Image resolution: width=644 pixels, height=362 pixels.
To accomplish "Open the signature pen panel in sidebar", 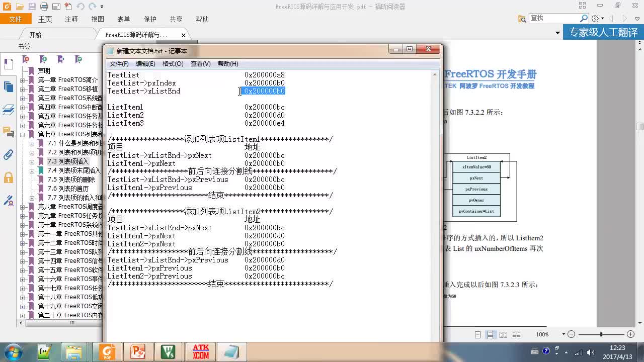I will tap(9, 201).
